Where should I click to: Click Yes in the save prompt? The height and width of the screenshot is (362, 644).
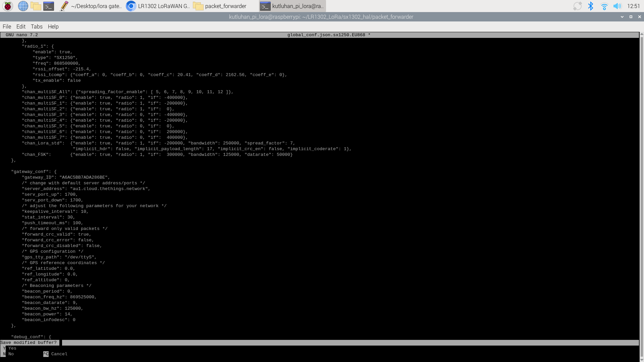coord(12,348)
